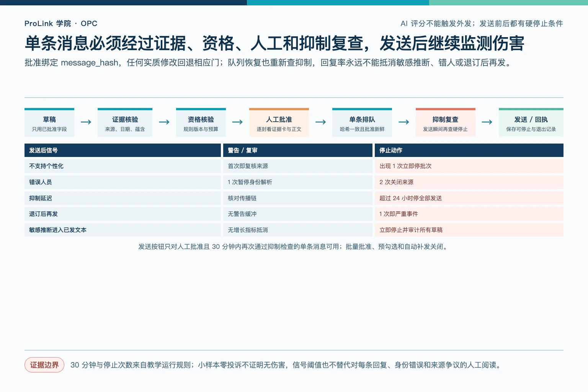Click the 证据边界 badge
Viewport: 588px width, 392px height.
[x=44, y=365]
